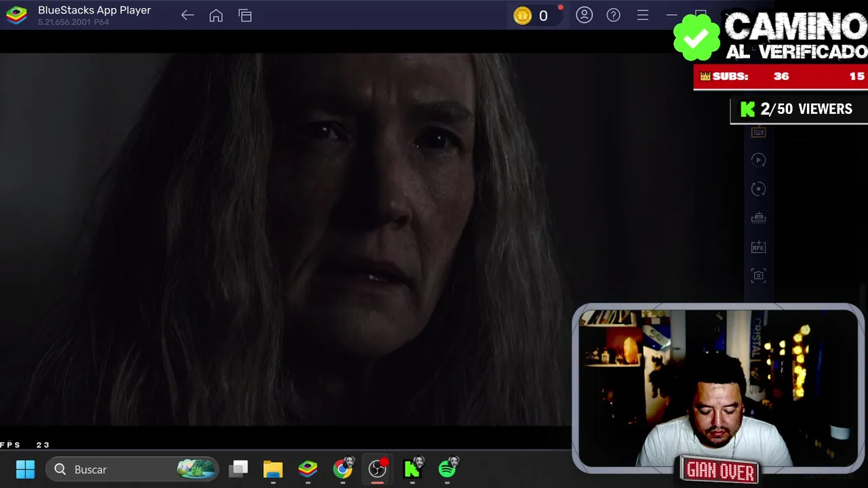Open keyboard controls in BlueStacks sidebar

[758, 132]
